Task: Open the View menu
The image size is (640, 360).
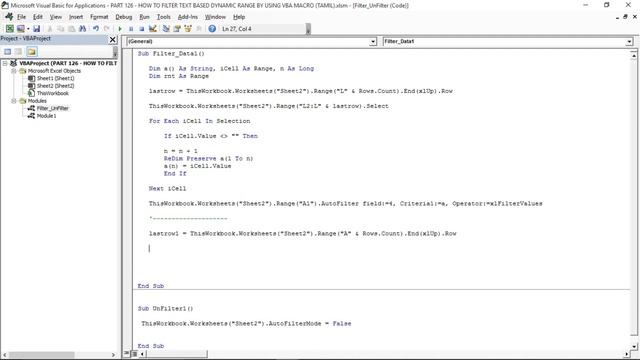Action: tap(56, 17)
